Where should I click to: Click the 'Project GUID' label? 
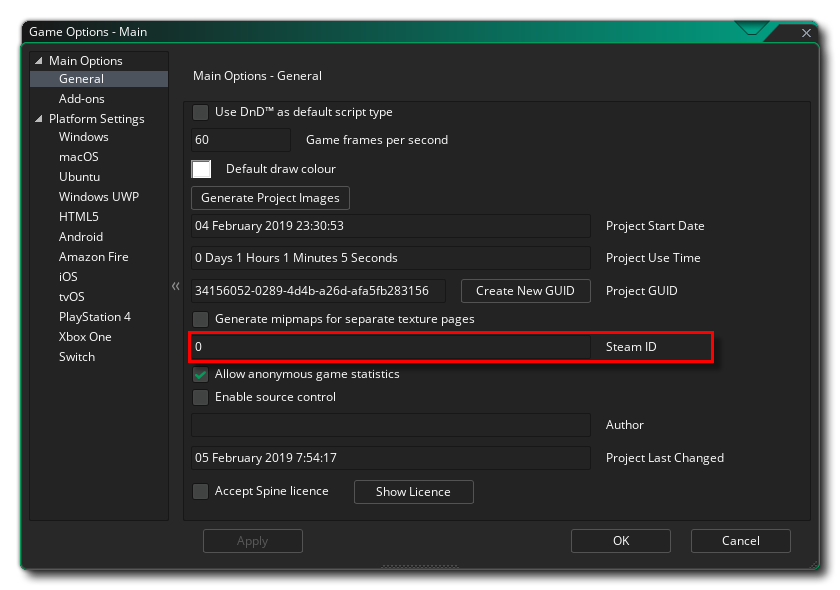pyautogui.click(x=642, y=290)
